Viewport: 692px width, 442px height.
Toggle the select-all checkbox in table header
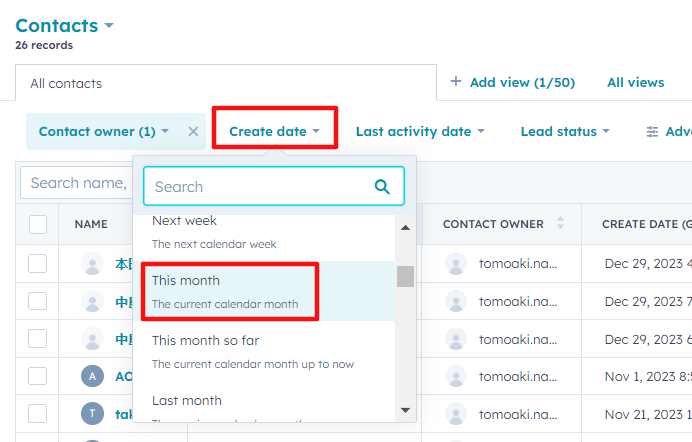(x=38, y=224)
